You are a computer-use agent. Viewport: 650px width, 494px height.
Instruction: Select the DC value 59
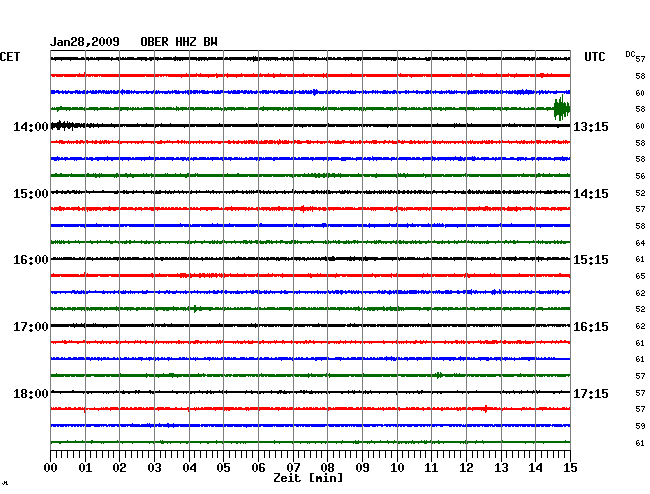640,426
